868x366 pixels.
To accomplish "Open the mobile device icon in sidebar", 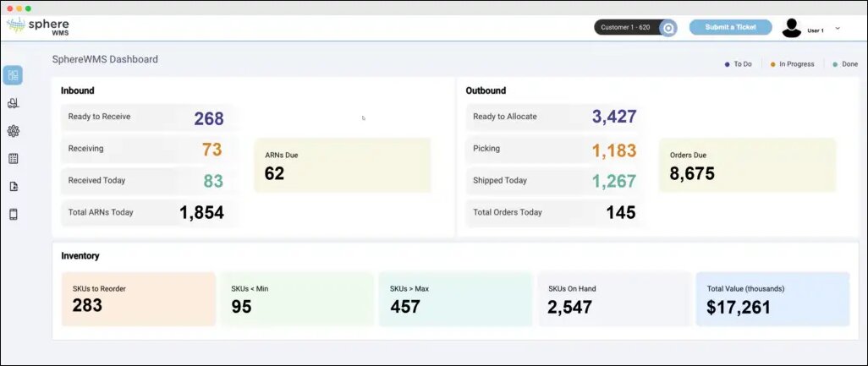I will click(x=13, y=215).
